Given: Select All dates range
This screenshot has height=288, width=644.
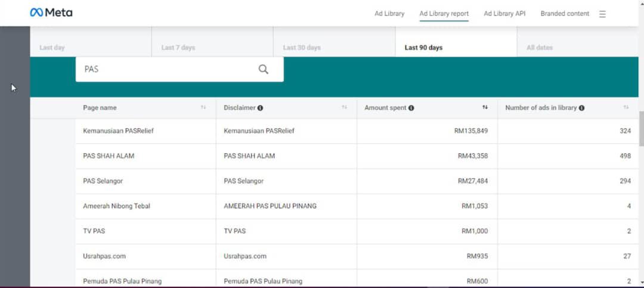Looking at the screenshot, I should point(577,42).
